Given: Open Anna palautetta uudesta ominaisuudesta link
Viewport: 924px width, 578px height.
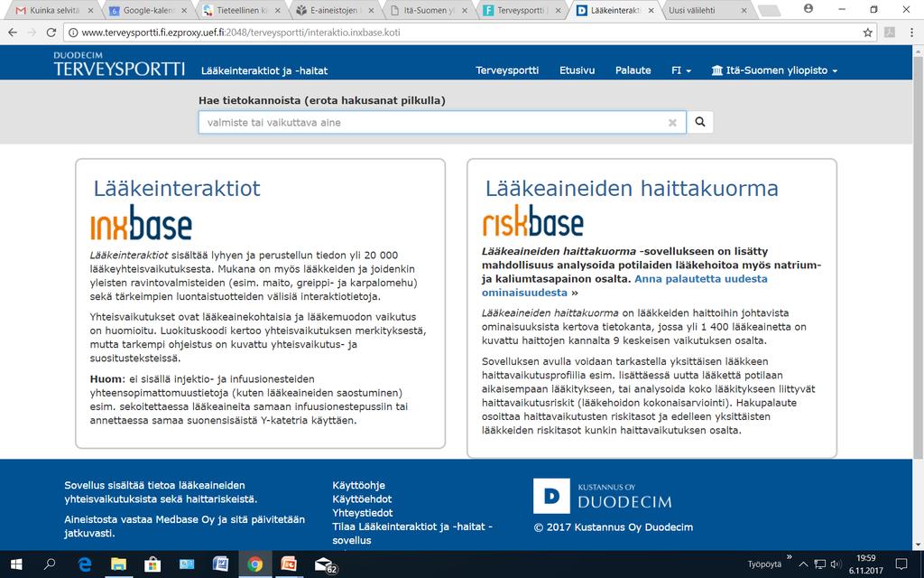Looking at the screenshot, I should pyautogui.click(x=624, y=285).
